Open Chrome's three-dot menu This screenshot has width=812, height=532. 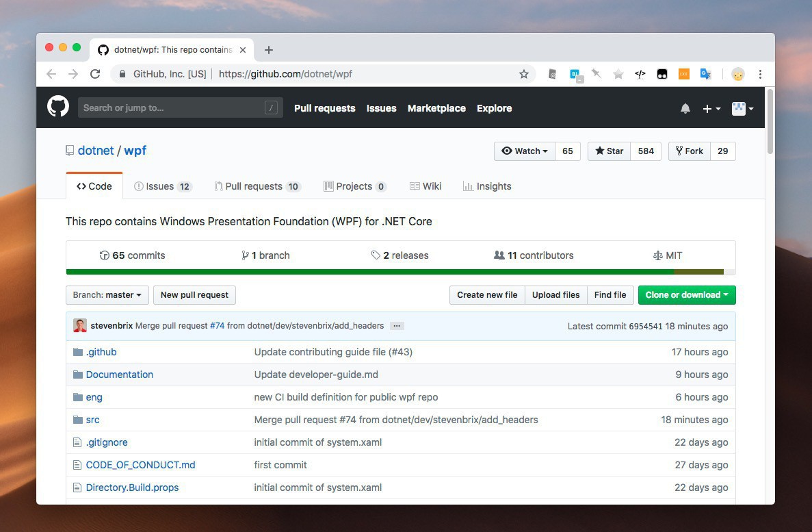pyautogui.click(x=760, y=74)
